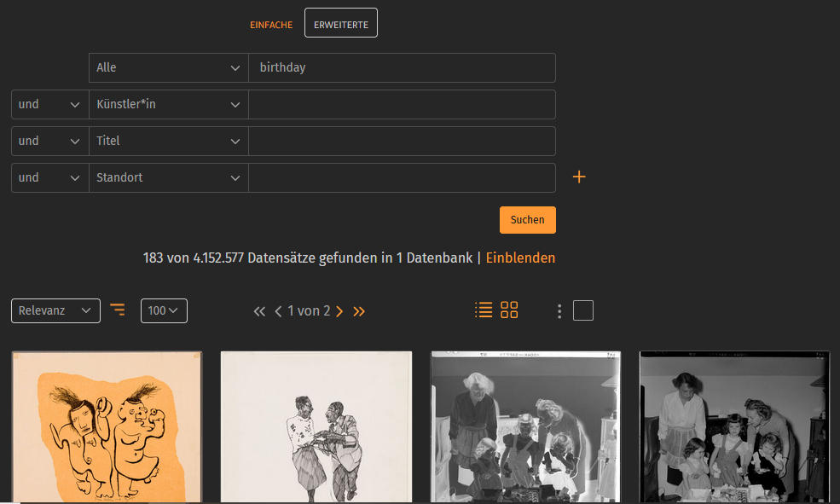Expand the Künstler*in field selector
The height and width of the screenshot is (504, 840).
[168, 104]
